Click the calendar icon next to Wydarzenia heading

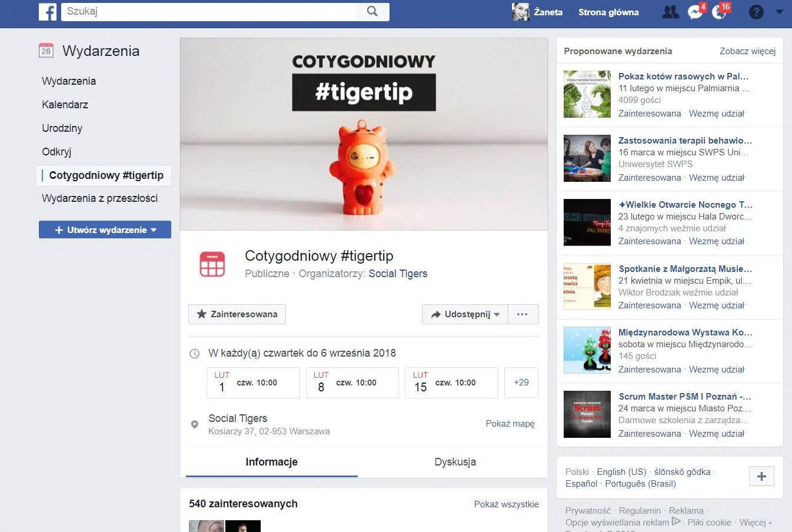point(46,51)
